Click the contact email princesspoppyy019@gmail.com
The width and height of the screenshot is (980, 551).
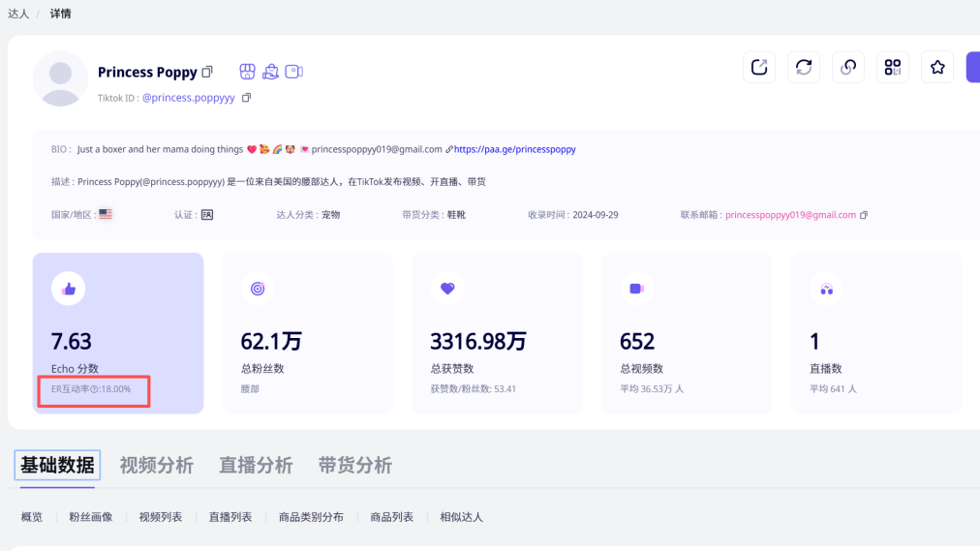point(790,215)
